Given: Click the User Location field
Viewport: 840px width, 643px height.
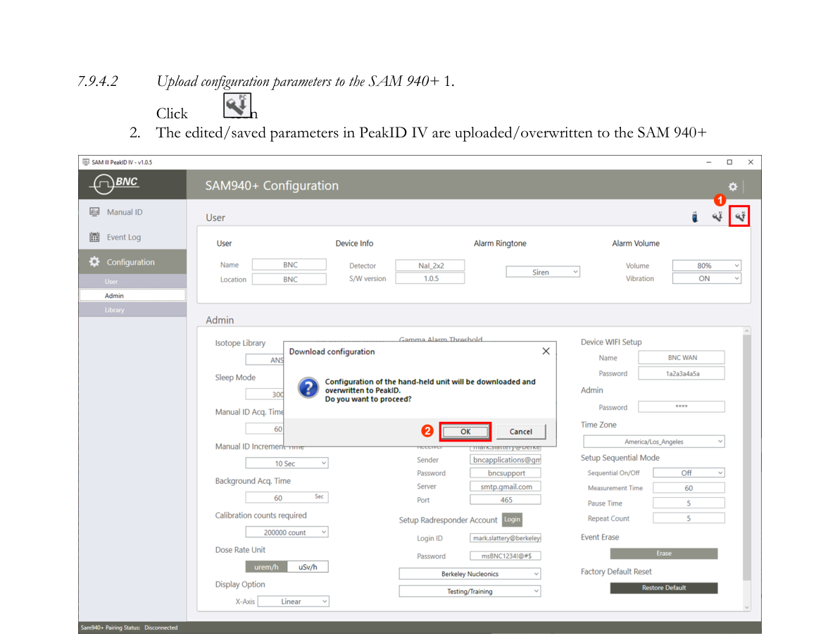Looking at the screenshot, I should tap(289, 279).
